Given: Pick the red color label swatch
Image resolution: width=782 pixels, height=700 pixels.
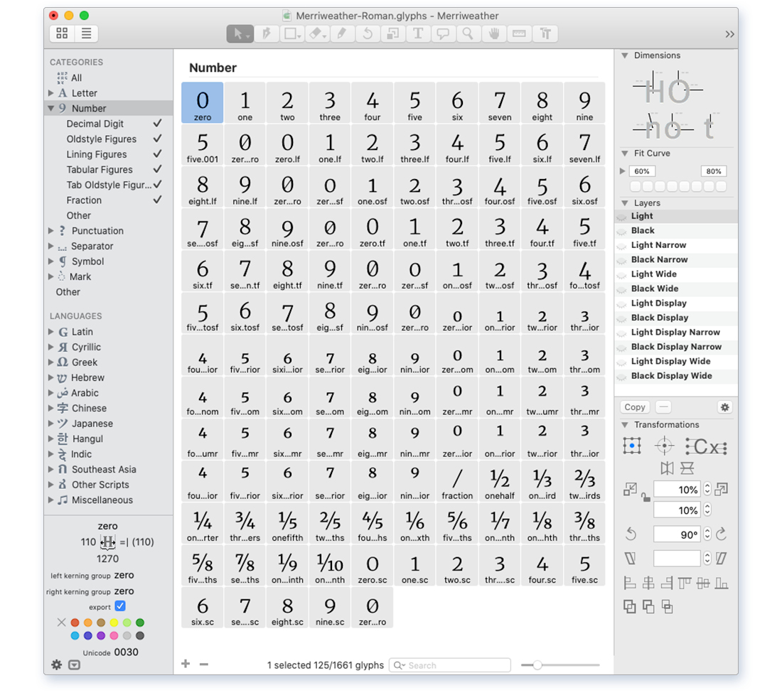Looking at the screenshot, I should [x=75, y=623].
